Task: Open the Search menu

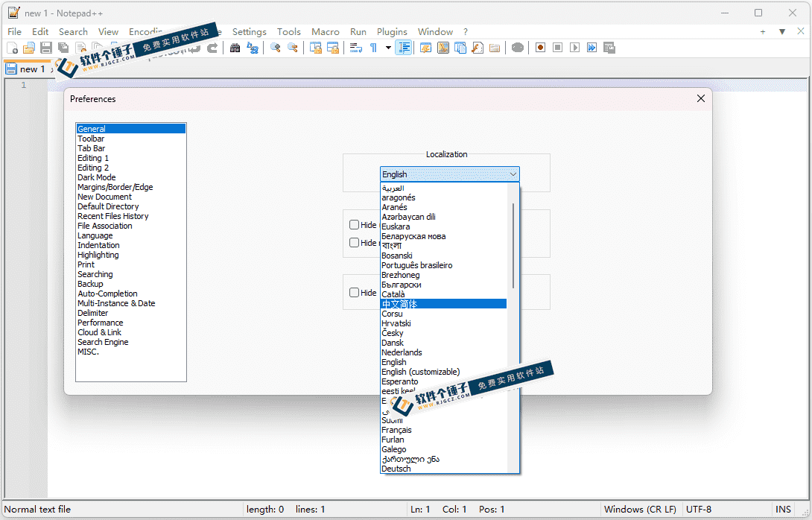Action: tap(73, 31)
